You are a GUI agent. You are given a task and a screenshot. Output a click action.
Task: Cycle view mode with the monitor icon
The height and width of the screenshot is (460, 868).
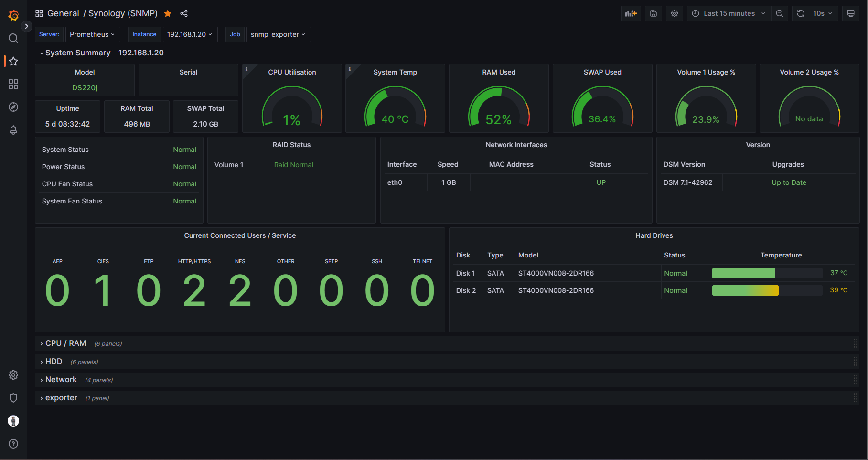[x=850, y=13]
